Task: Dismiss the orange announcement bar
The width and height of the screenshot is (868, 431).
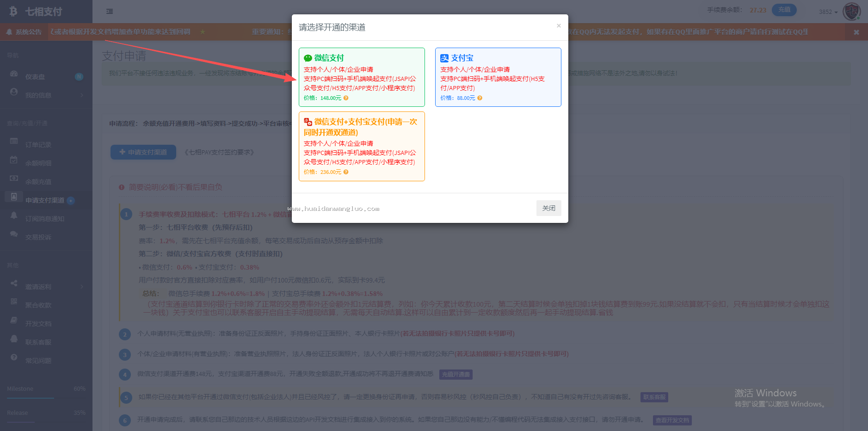Action: pos(856,32)
